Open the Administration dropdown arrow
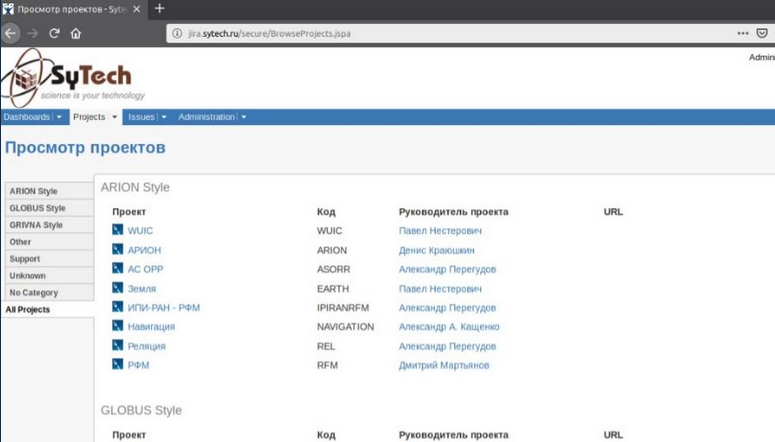The image size is (775, 442). 243,117
